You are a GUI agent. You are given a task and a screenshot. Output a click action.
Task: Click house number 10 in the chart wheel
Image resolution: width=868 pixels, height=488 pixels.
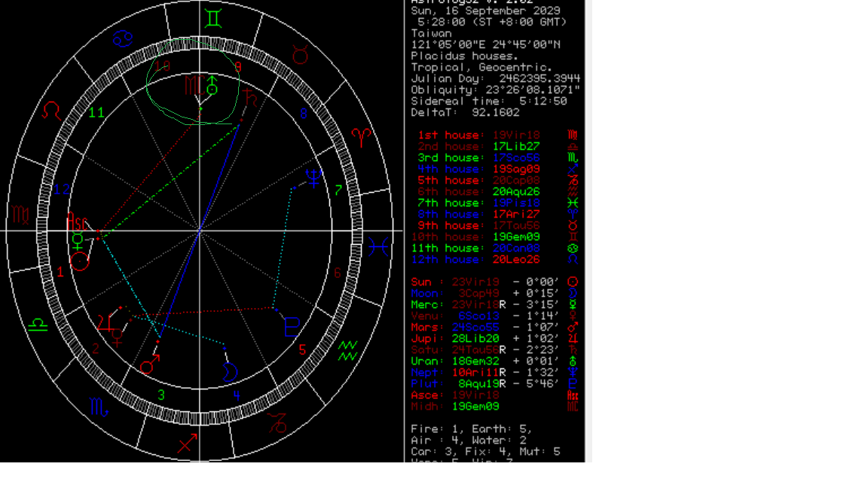(162, 66)
